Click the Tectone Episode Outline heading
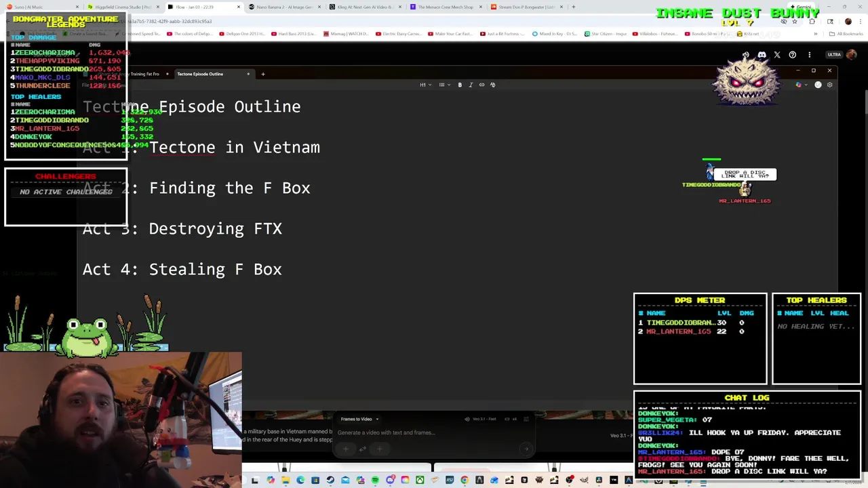The height and width of the screenshot is (488, 868). (x=192, y=106)
